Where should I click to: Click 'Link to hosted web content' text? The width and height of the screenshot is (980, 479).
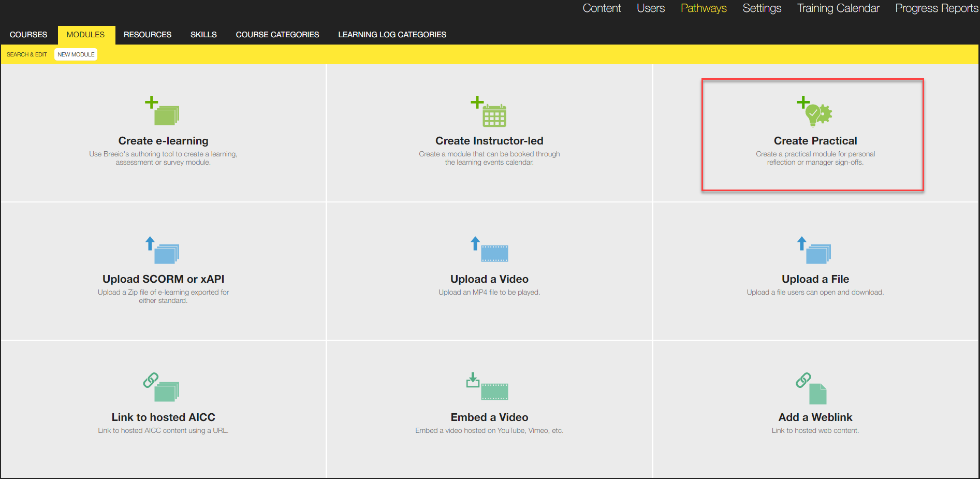click(815, 430)
